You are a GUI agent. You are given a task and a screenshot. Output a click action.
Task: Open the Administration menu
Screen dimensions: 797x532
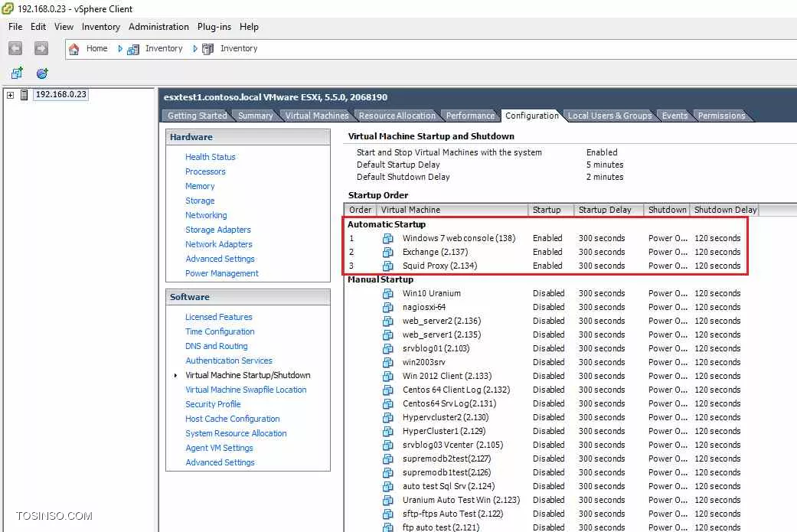pyautogui.click(x=158, y=27)
